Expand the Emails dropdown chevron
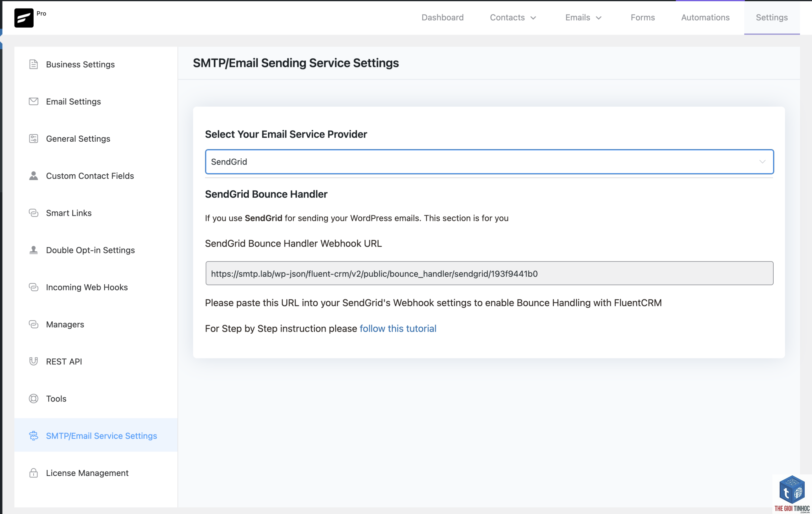 click(599, 18)
